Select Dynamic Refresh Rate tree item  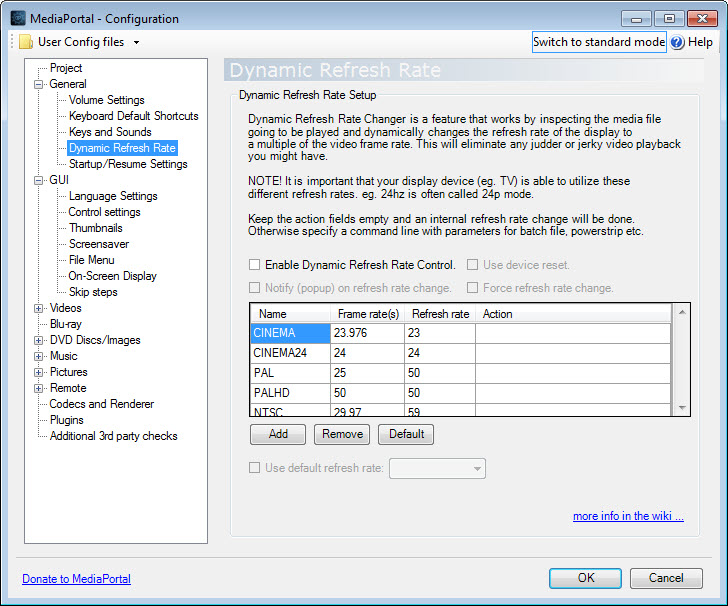[x=123, y=148]
